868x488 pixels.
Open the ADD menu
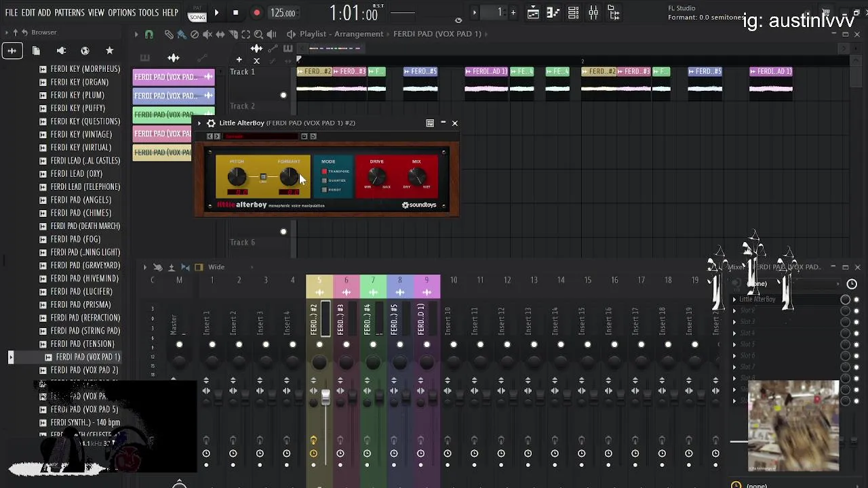(44, 13)
